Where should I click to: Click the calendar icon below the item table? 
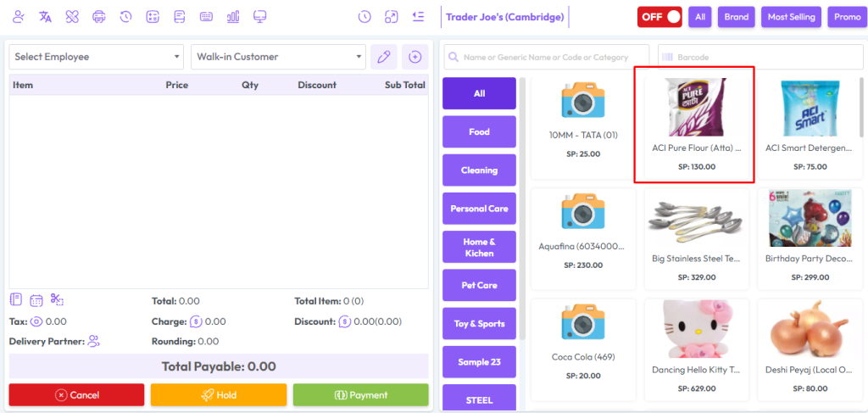pyautogui.click(x=36, y=300)
